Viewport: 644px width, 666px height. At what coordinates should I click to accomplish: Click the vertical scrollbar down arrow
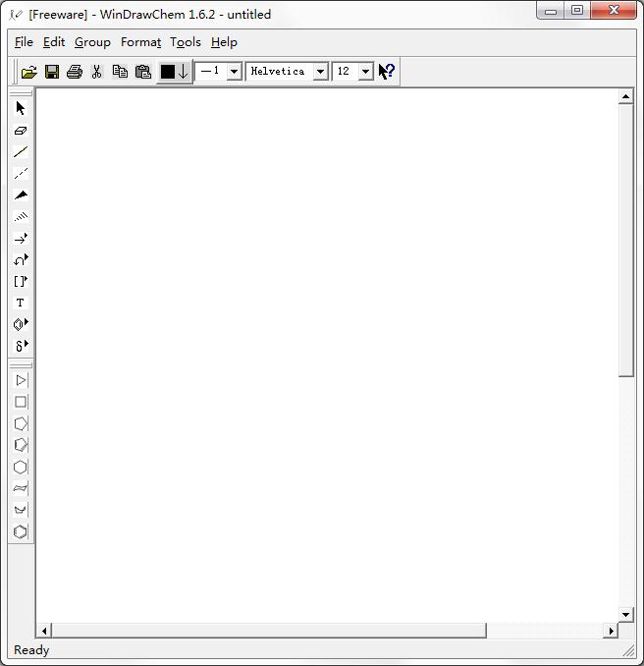point(625,614)
